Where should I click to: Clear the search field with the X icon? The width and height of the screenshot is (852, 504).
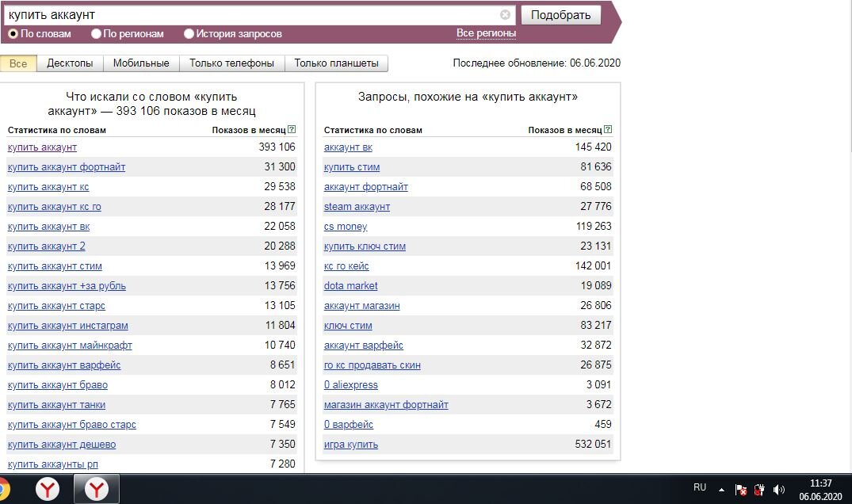pyautogui.click(x=505, y=15)
